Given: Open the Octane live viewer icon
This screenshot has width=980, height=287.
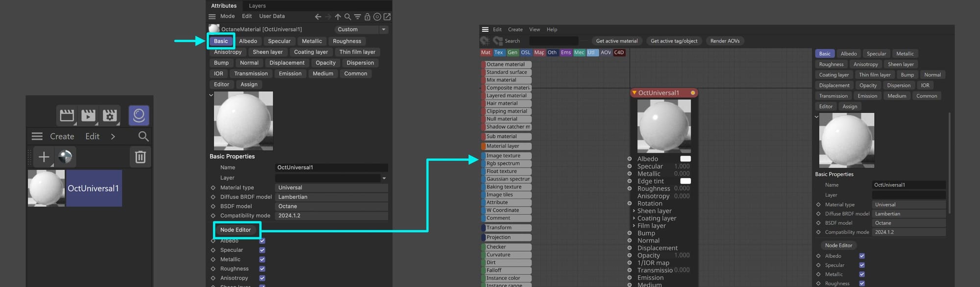Looking at the screenshot, I should pos(139,116).
